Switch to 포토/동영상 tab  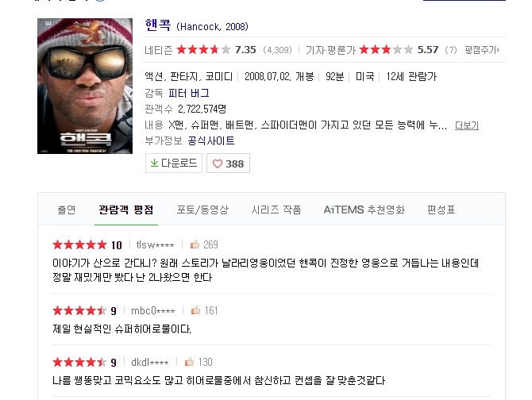pyautogui.click(x=202, y=210)
